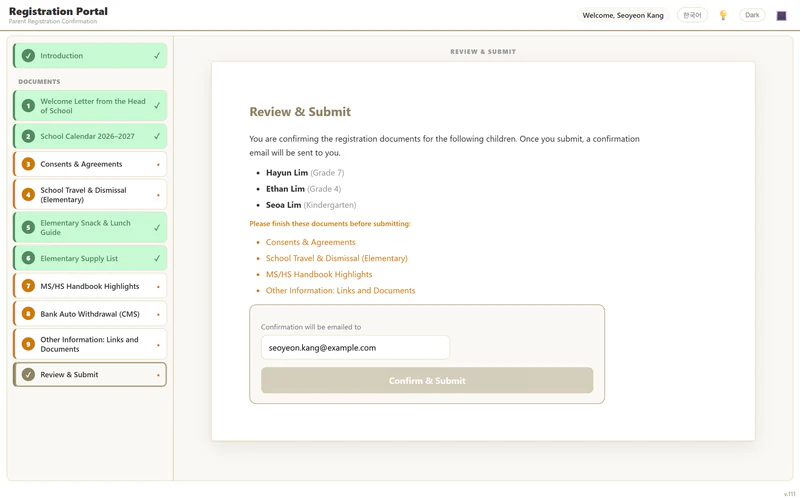The height and width of the screenshot is (500, 800).
Task: Click green check circle beside Introduction
Action: pos(29,56)
